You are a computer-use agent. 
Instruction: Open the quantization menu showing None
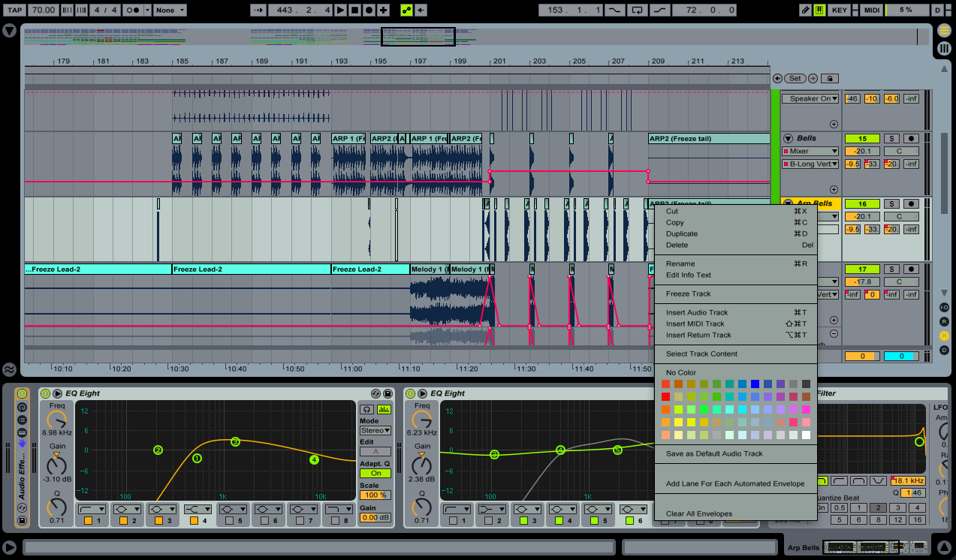tap(170, 10)
